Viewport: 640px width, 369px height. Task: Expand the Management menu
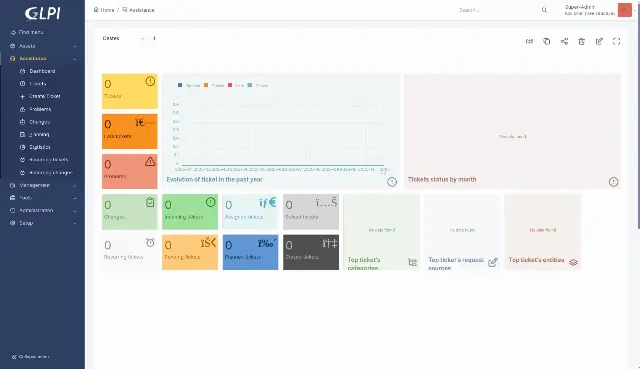42,185
